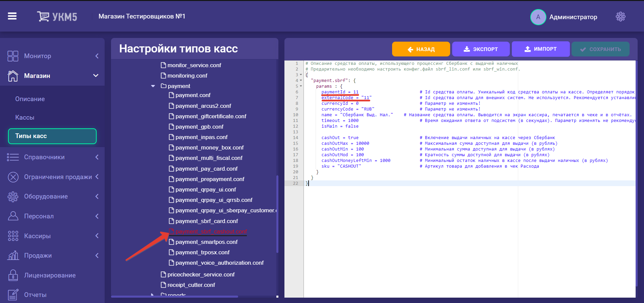Fold params block at line 5
644x303 pixels.
pos(301,86)
